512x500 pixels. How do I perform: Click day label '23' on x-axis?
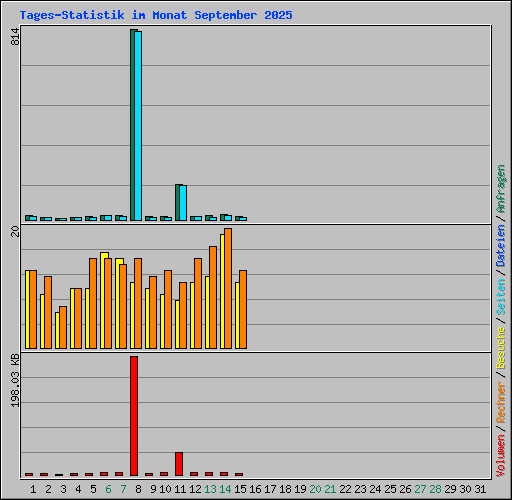pos(360,489)
